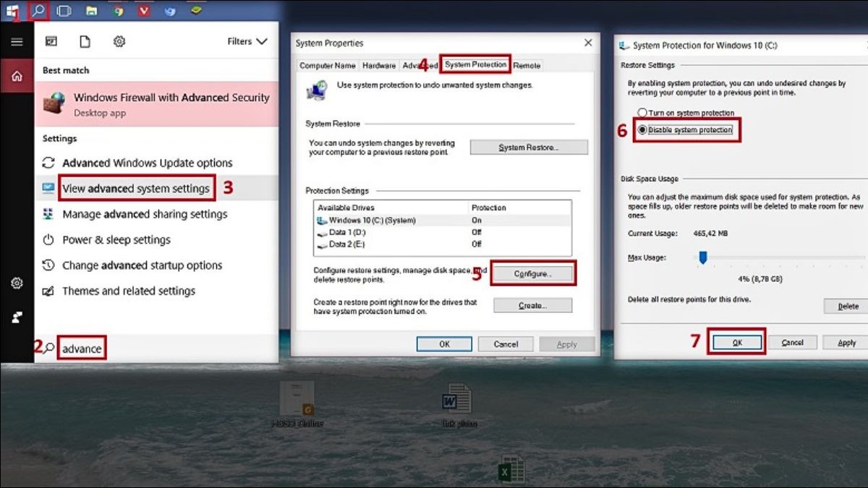Click the taskbar search magnifier icon
868x488 pixels.
point(38,11)
